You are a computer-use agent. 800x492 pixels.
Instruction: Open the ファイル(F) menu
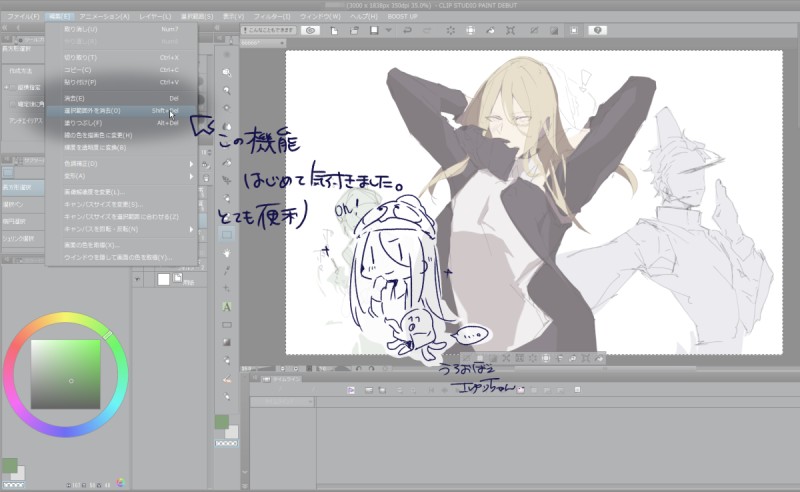[x=23, y=16]
